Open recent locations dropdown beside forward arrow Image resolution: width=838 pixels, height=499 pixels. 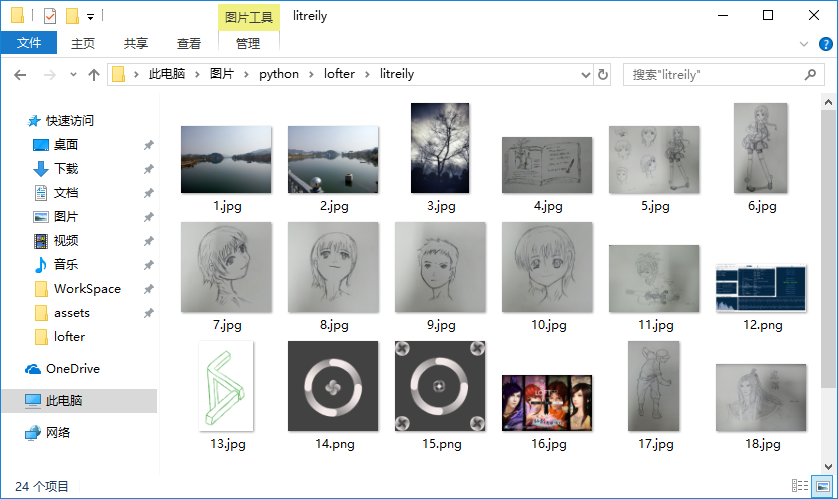73,75
